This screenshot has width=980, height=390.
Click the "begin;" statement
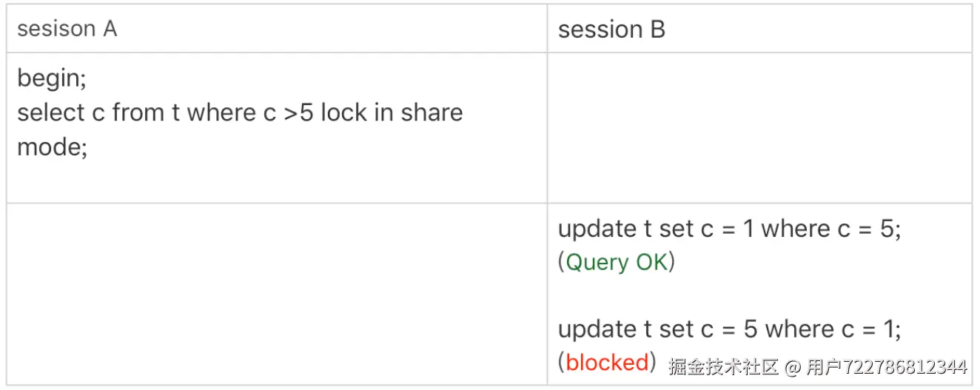click(52, 78)
